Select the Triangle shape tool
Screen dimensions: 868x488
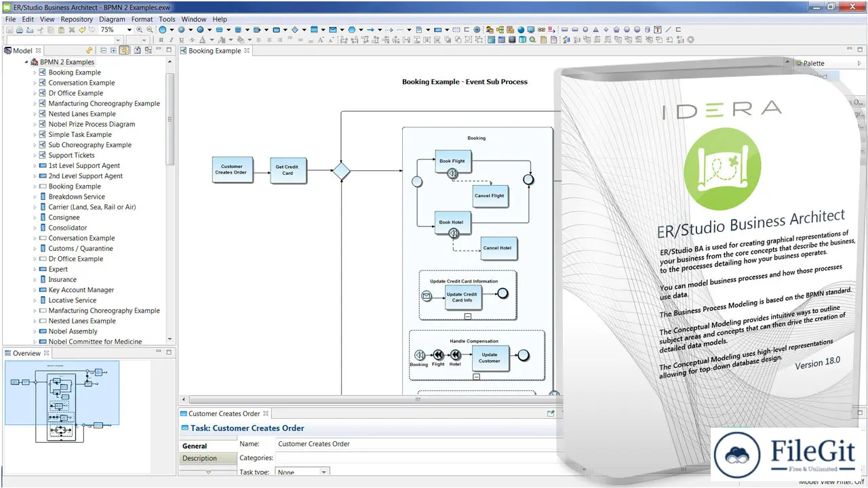[x=595, y=30]
